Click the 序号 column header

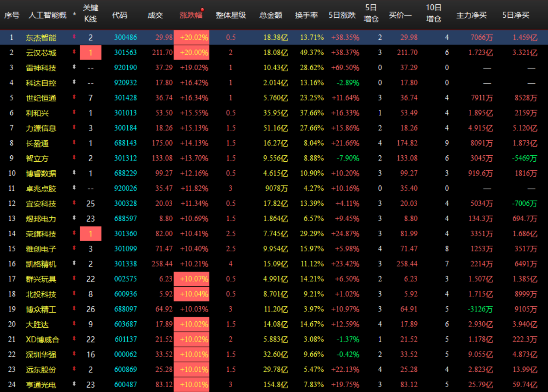pos(12,15)
